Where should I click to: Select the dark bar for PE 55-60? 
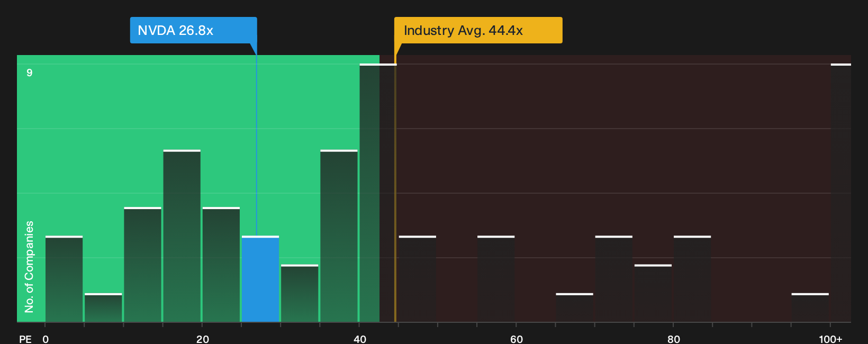click(496, 279)
